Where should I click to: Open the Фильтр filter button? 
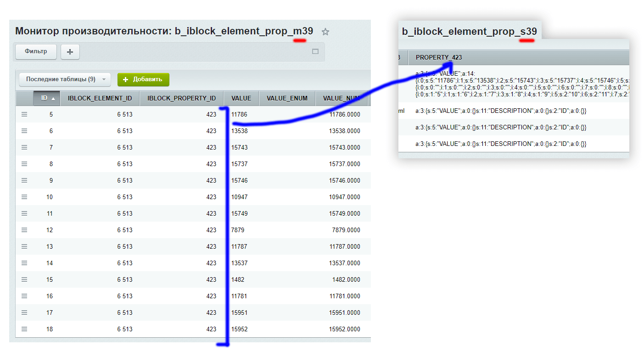pyautogui.click(x=36, y=52)
